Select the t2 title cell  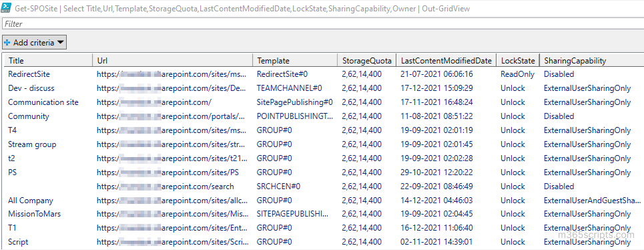coord(11,158)
